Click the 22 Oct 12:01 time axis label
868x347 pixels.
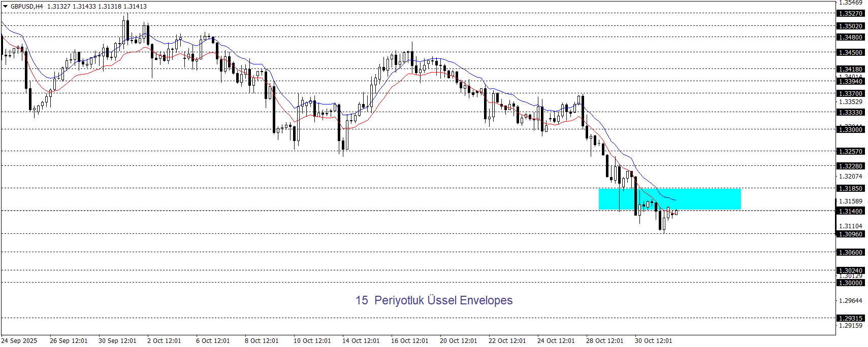507,341
